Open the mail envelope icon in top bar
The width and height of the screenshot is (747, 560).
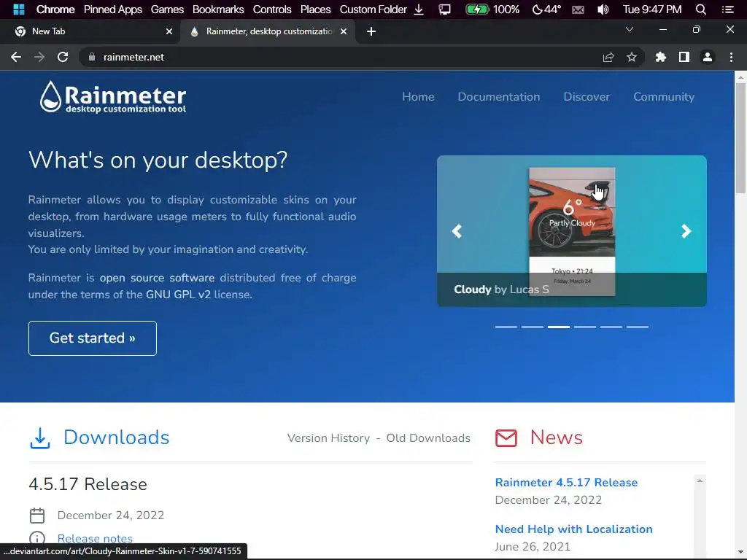point(578,9)
